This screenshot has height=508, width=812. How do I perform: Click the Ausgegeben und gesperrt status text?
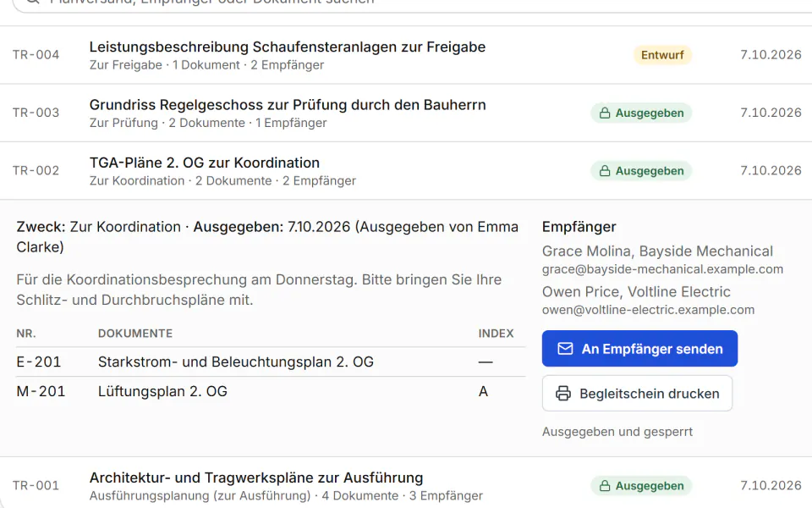(x=617, y=432)
